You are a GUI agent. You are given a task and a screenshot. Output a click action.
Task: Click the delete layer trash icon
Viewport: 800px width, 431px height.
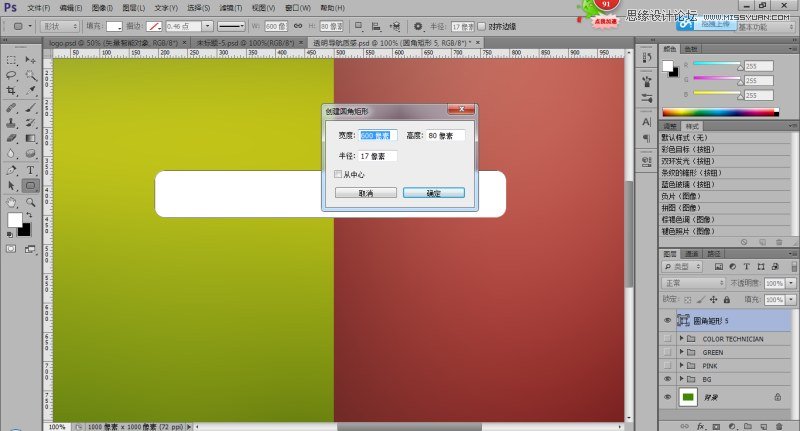coord(779,426)
